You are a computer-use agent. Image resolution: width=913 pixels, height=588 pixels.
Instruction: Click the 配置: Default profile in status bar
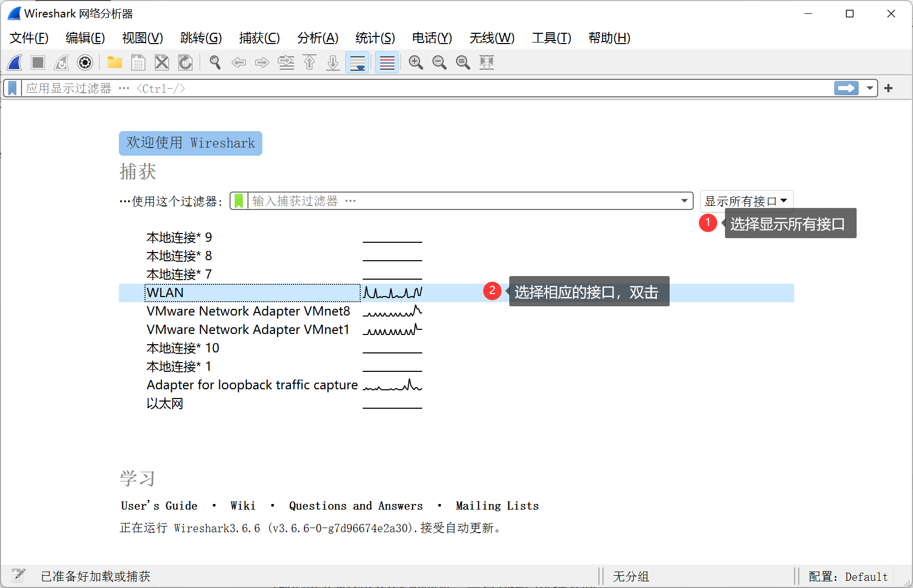coord(848,577)
